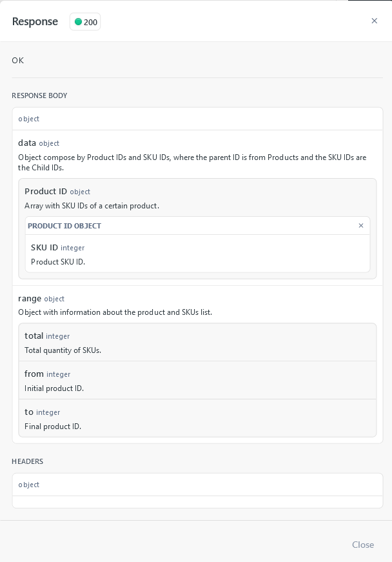Image resolution: width=392 pixels, height=562 pixels.
Task: Select the data object property name
Action: [x=27, y=143]
